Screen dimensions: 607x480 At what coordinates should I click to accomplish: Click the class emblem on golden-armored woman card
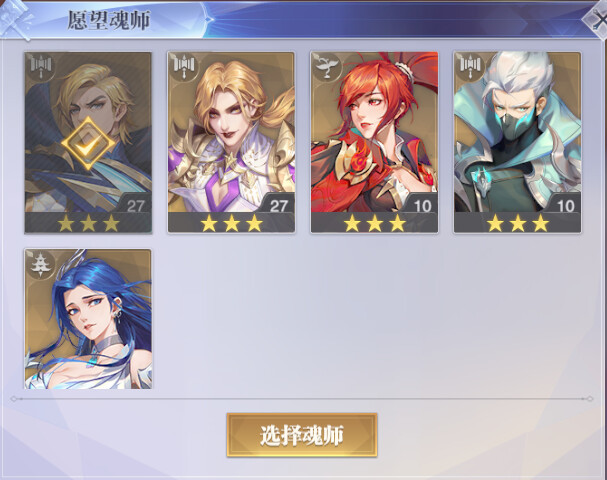point(183,67)
